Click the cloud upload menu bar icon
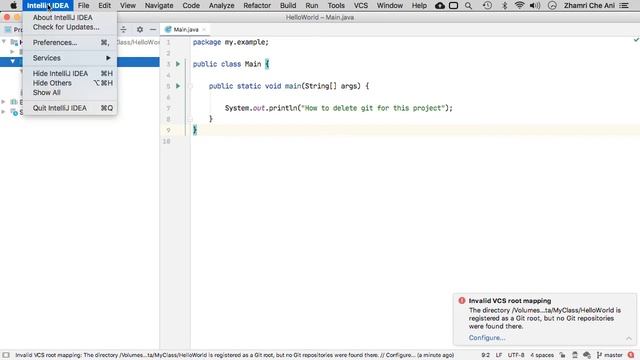640x360 pixels. [x=440, y=5]
